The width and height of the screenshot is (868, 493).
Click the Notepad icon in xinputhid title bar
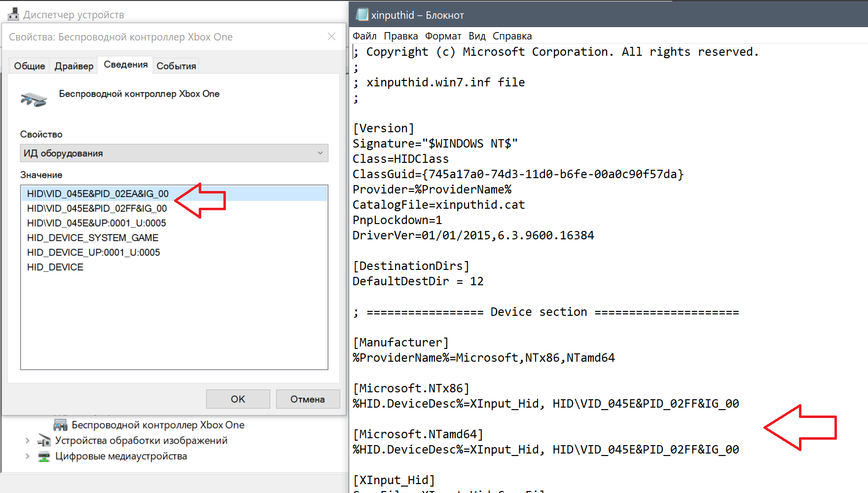362,14
